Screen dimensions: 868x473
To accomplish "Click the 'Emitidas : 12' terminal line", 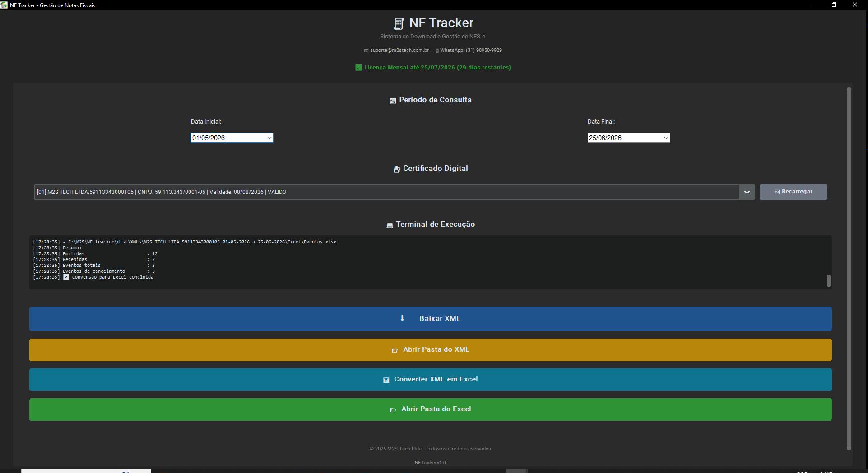I will (95, 254).
